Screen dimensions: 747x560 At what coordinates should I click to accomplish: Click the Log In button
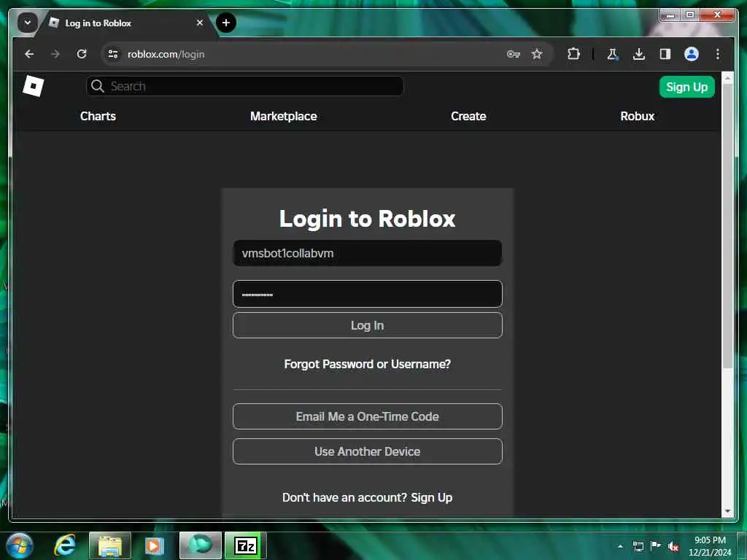pos(368,325)
